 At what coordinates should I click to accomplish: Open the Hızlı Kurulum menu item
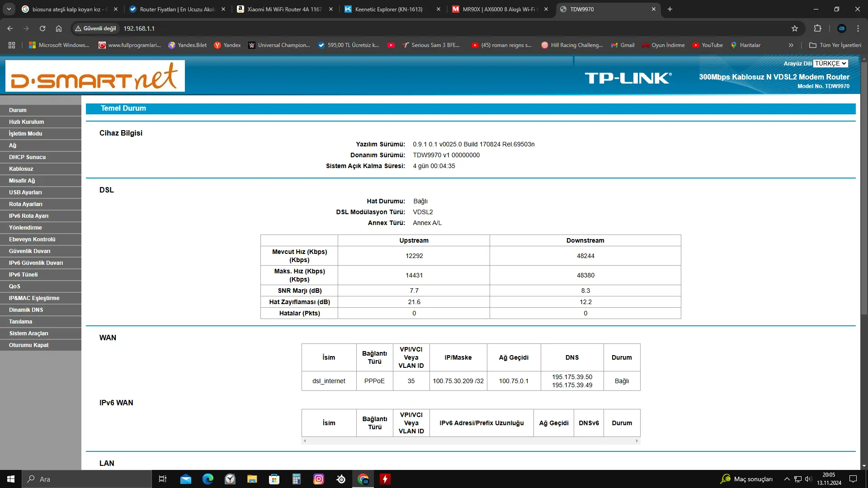coord(41,122)
